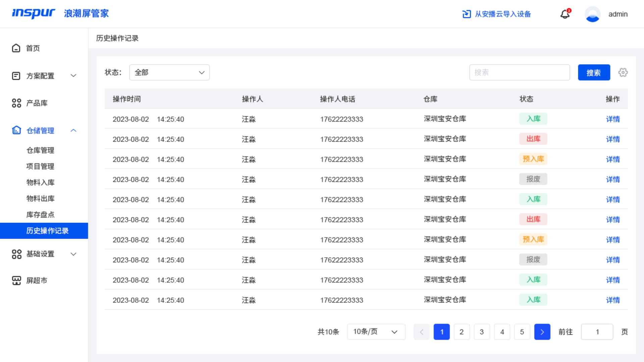
Task: Go to page 3
Action: [x=482, y=332]
